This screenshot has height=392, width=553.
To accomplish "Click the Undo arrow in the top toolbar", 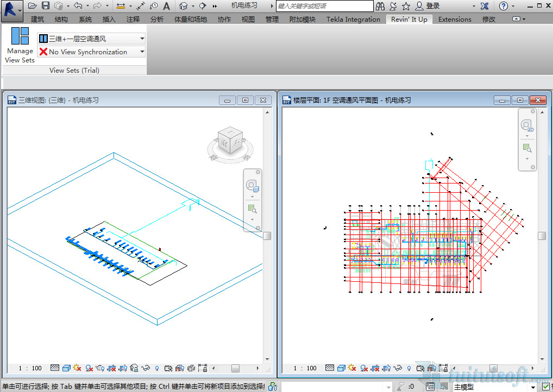I will coord(78,6).
